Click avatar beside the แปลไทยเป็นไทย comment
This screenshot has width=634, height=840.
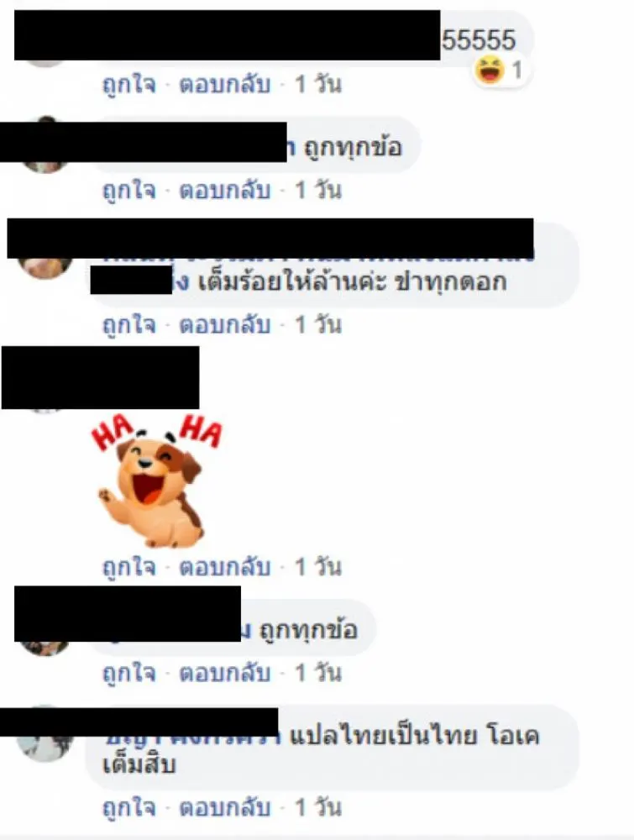pyautogui.click(x=45, y=748)
